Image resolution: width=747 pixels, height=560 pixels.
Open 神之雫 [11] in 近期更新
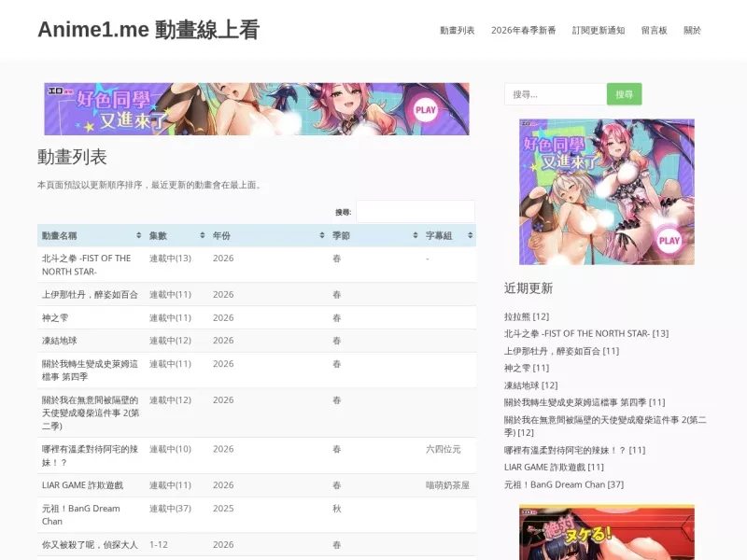coord(527,368)
